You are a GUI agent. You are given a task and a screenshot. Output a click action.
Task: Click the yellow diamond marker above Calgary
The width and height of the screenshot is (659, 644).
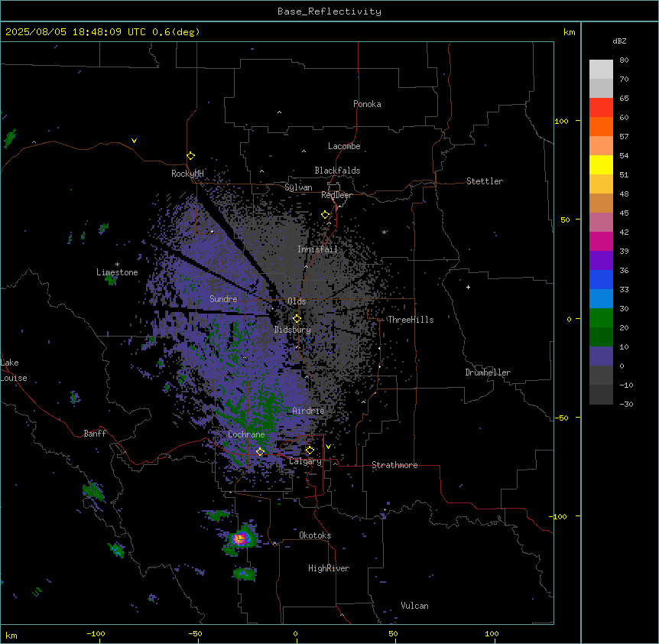[x=310, y=450]
